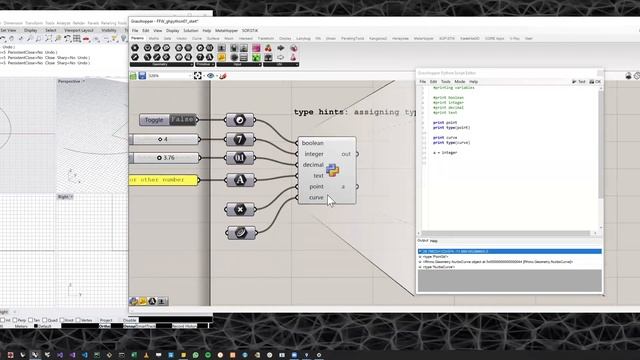Click the 'out' output of Python component
The width and height of the screenshot is (640, 360).
(346, 154)
